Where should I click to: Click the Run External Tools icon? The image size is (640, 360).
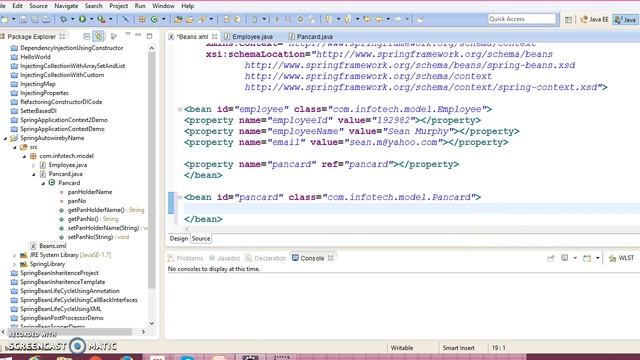pos(101,19)
